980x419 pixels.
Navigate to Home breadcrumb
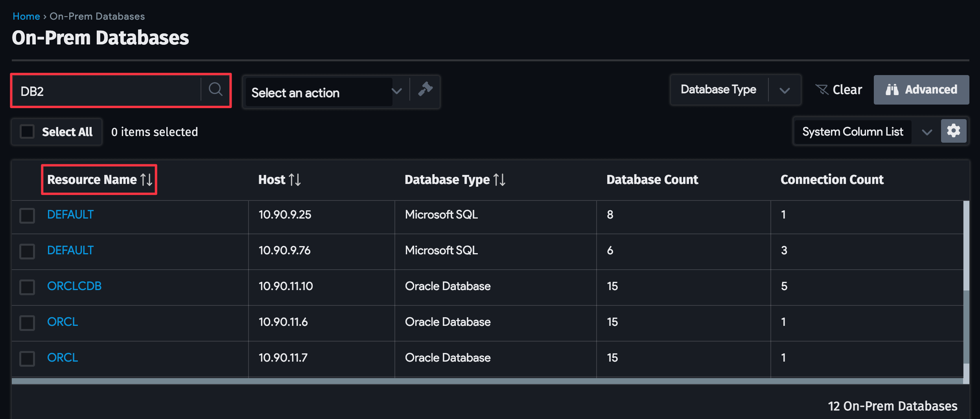(26, 16)
